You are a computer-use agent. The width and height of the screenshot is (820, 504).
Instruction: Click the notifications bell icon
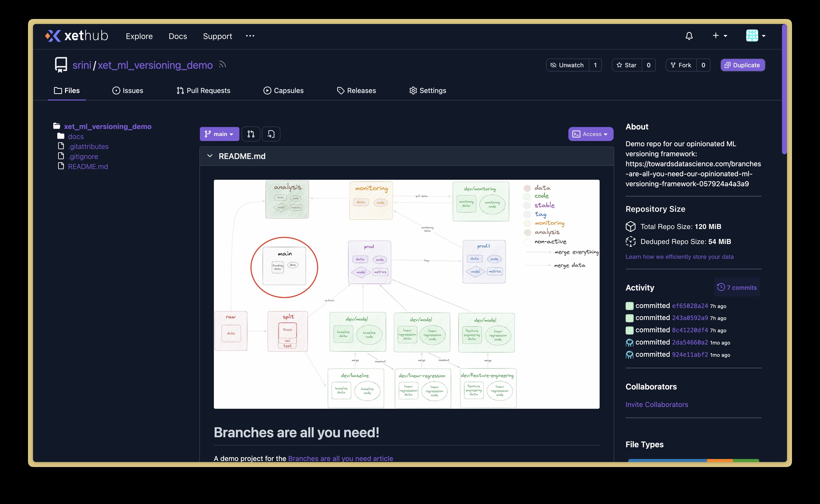689,36
